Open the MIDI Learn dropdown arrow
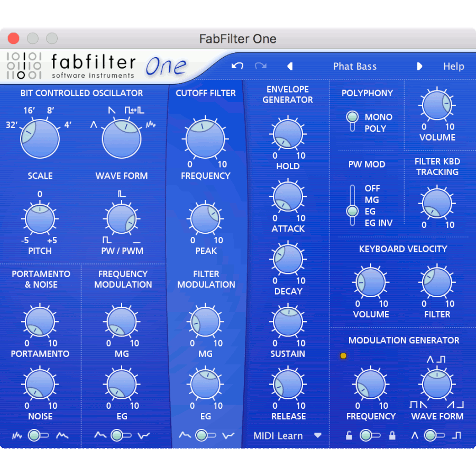This screenshot has height=476, width=476. (318, 435)
